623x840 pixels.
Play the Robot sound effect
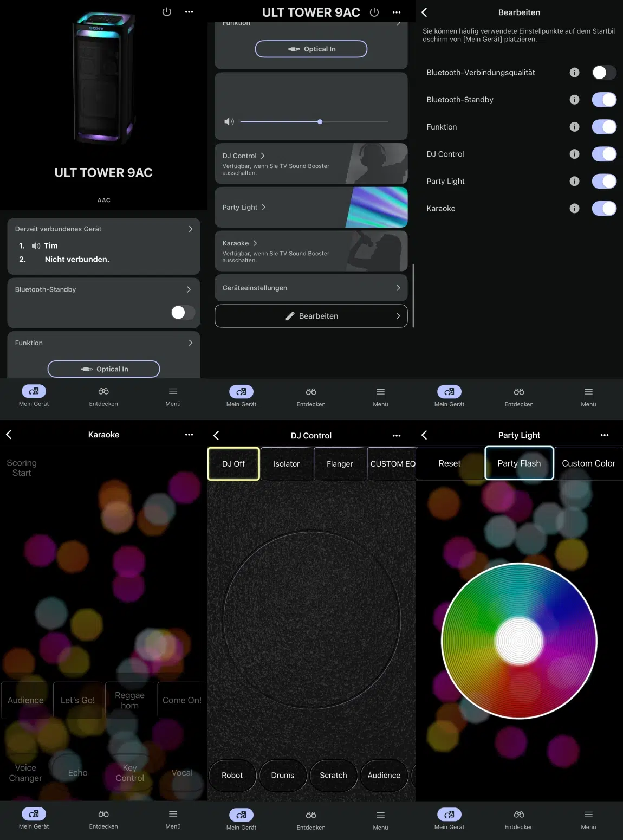point(232,776)
